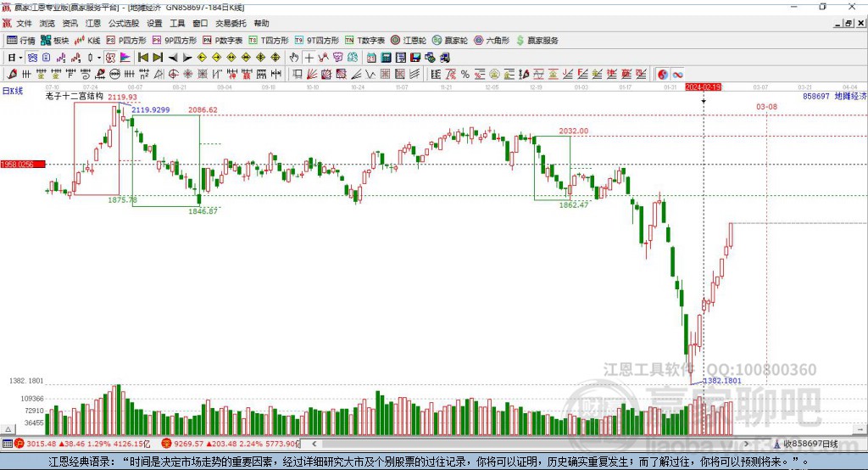Open the 9T四方形 tool

point(317,41)
